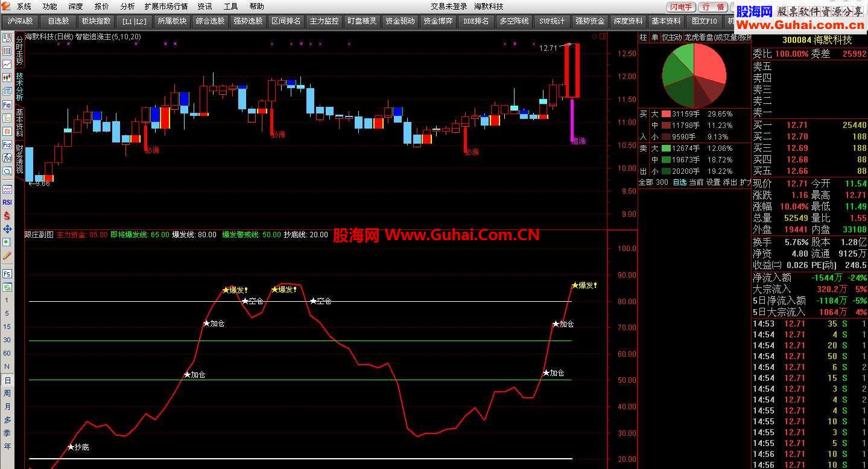Click the 强势资金 toolbar button
Image resolution: width=868 pixels, height=469 pixels.
pos(589,21)
